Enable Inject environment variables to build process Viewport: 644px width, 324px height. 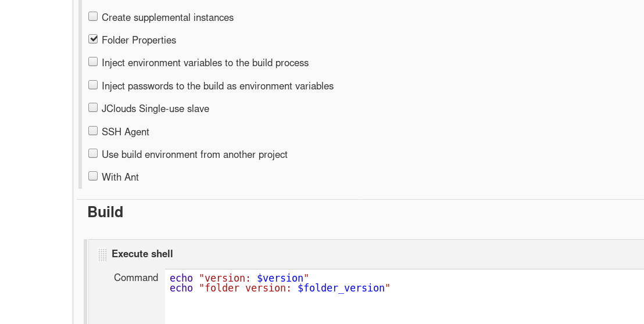coord(93,62)
